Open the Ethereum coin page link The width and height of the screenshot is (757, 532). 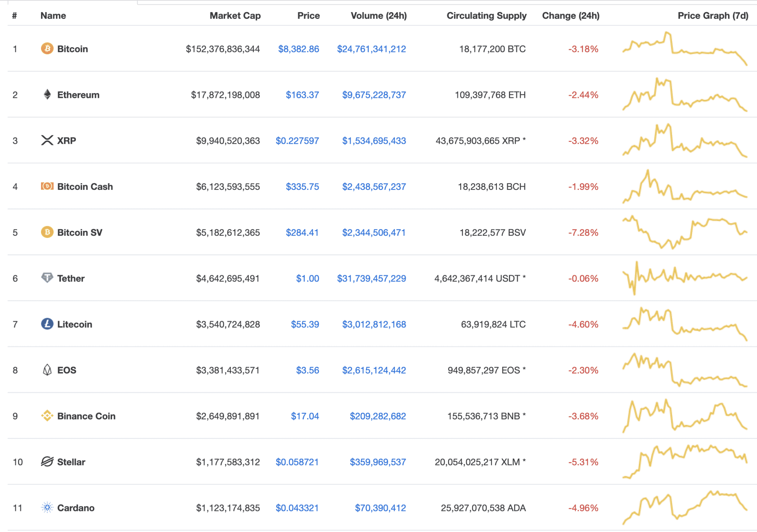pyautogui.click(x=78, y=95)
